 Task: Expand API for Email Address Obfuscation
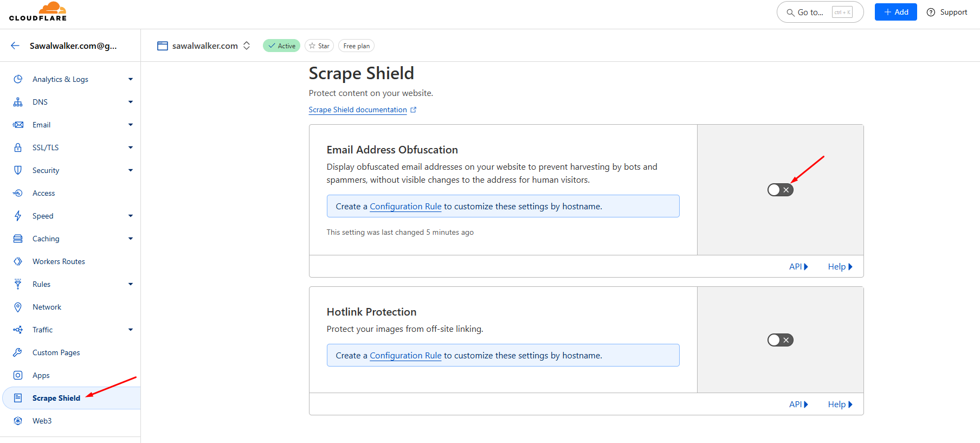click(798, 266)
